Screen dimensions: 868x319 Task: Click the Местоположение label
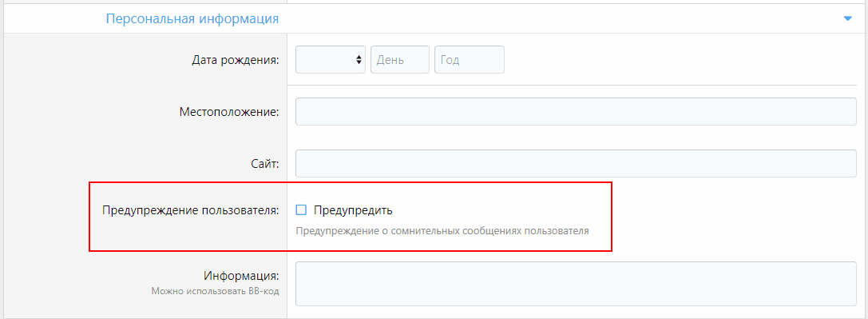[x=229, y=112]
